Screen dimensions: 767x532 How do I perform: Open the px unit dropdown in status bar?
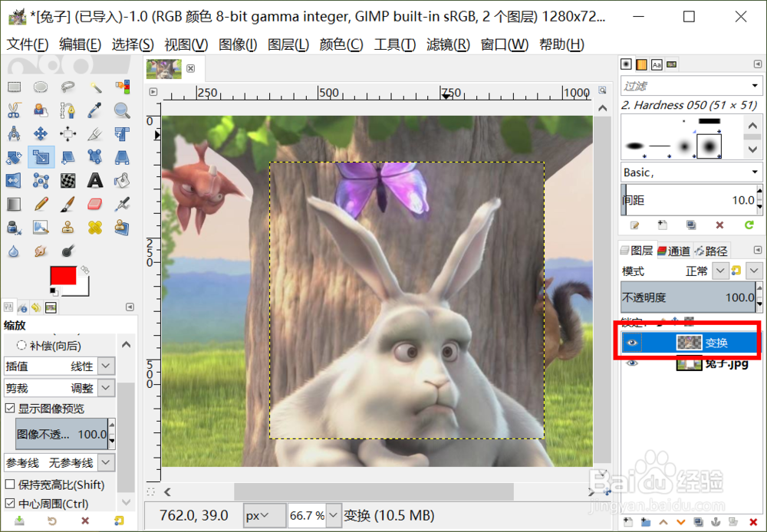(265, 515)
